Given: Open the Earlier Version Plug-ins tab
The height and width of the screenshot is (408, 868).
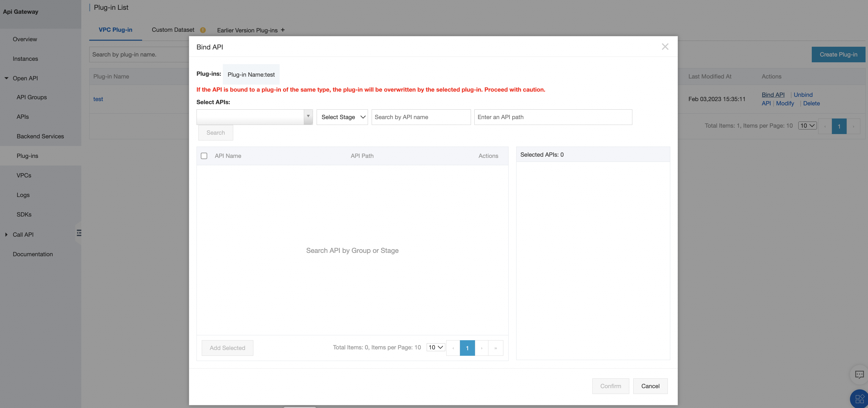Looking at the screenshot, I should pyautogui.click(x=247, y=30).
